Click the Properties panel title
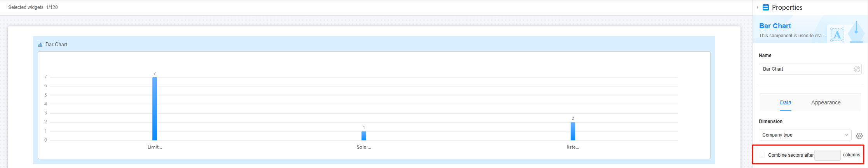868x168 pixels. pyautogui.click(x=787, y=7)
